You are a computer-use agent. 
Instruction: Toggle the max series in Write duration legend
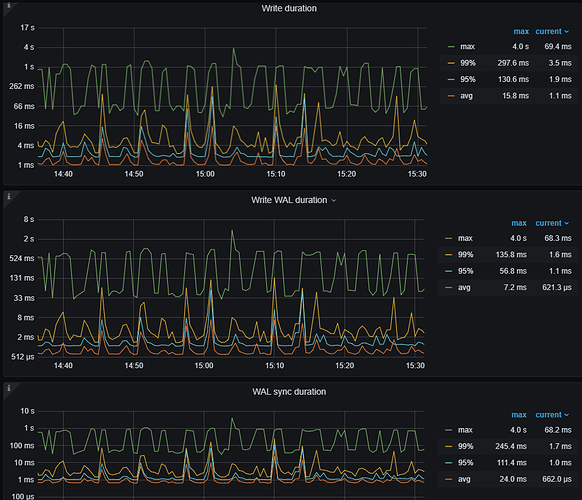tap(467, 47)
